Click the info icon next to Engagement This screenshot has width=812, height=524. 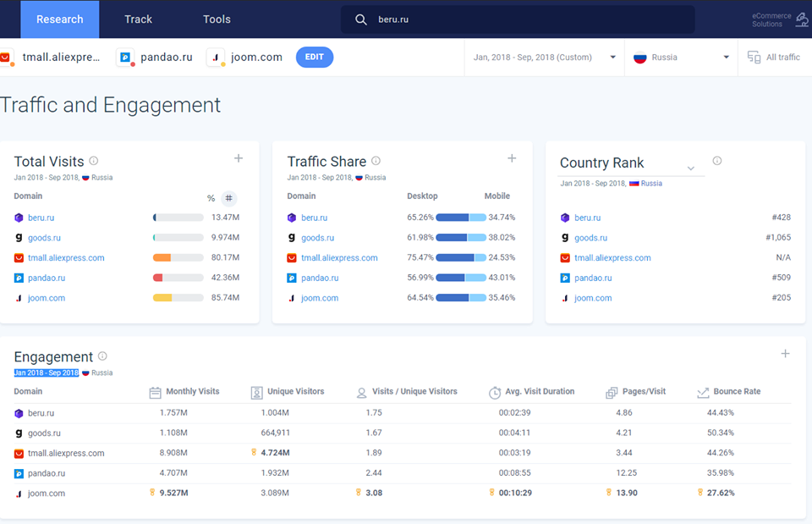102,356
